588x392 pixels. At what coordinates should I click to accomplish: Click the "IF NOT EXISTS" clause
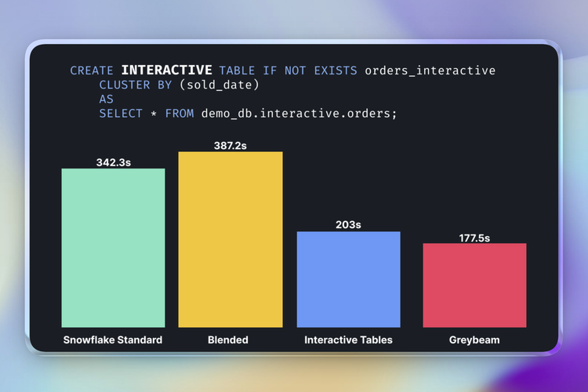click(310, 71)
